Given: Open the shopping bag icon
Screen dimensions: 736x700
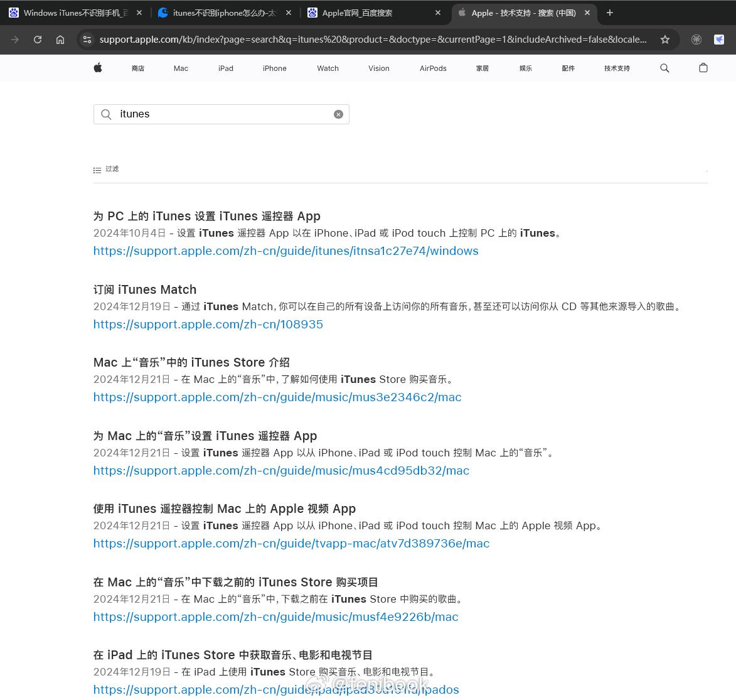Looking at the screenshot, I should tap(703, 68).
